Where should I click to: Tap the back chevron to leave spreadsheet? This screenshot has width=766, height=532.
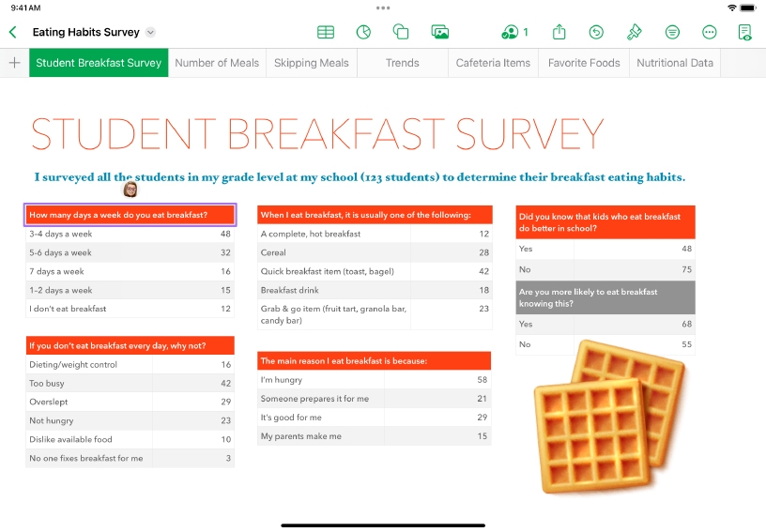(13, 32)
